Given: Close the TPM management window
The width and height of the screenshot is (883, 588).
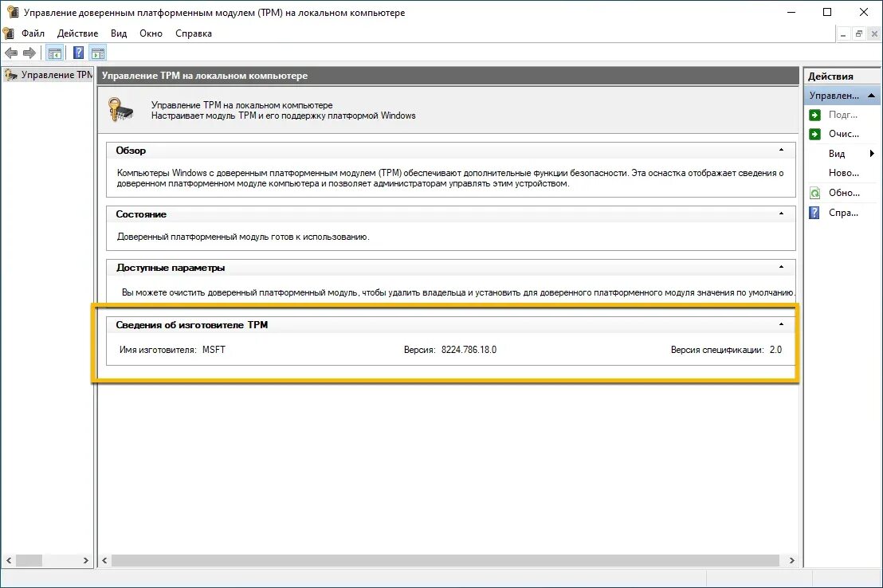Looking at the screenshot, I should [864, 12].
